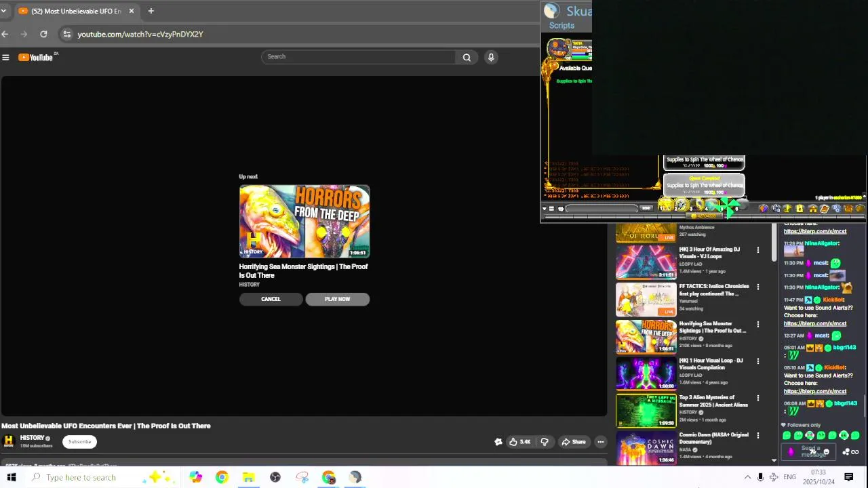Viewport: 868px width, 488px height.
Task: Use skill slot 3 in game
Action: click(696, 205)
